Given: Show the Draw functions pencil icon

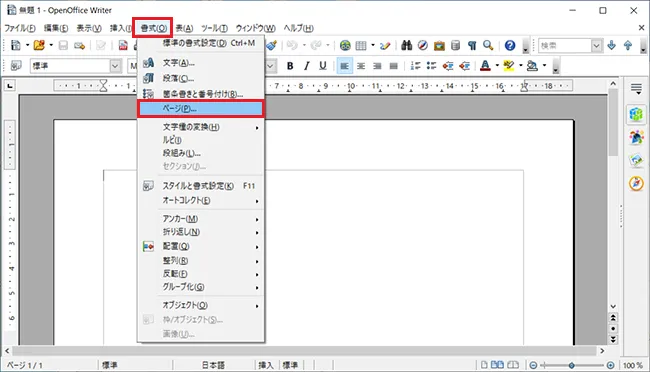Looking at the screenshot, I should [x=385, y=45].
